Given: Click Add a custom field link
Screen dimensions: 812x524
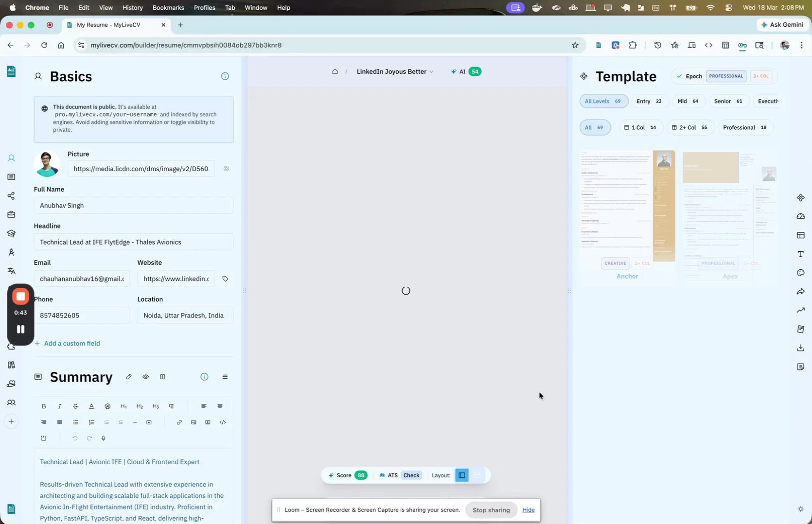Looking at the screenshot, I should [x=67, y=343].
